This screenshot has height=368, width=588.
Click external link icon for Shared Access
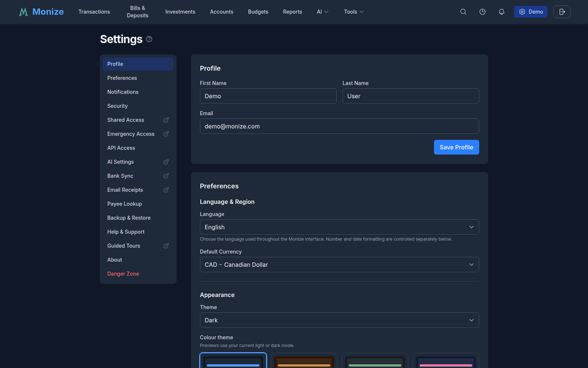(166, 120)
